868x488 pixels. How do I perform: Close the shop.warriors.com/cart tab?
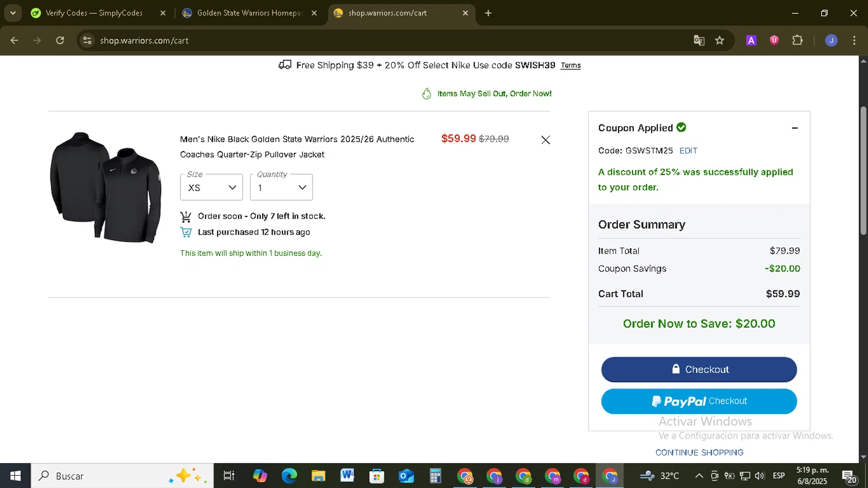click(x=465, y=13)
